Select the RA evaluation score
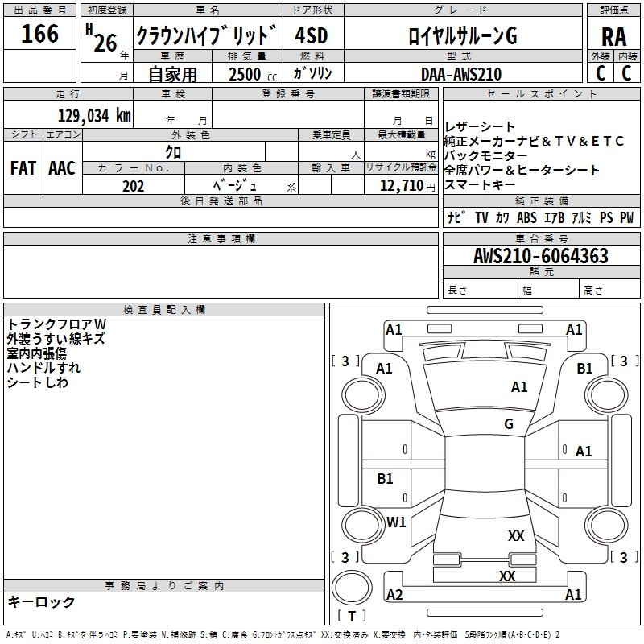Viewport: 644px width, 644px height. (613, 36)
